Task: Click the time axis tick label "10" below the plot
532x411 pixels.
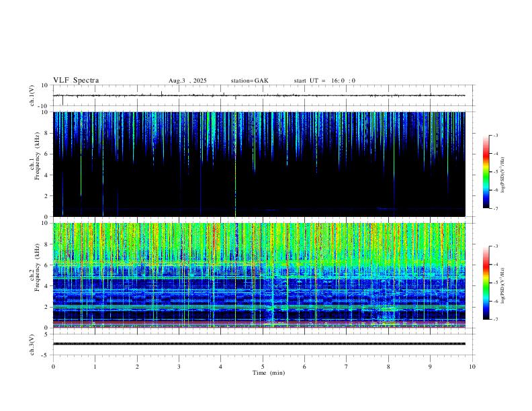Action: click(472, 367)
